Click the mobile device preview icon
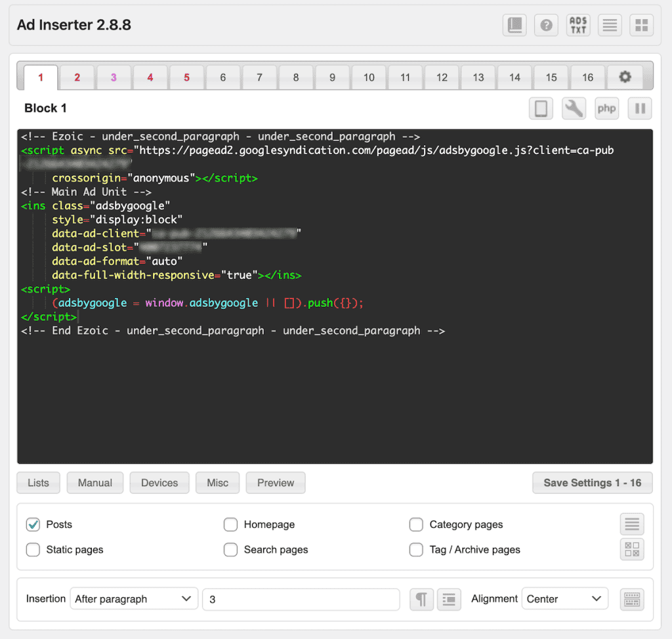This screenshot has height=639, width=672. click(541, 108)
